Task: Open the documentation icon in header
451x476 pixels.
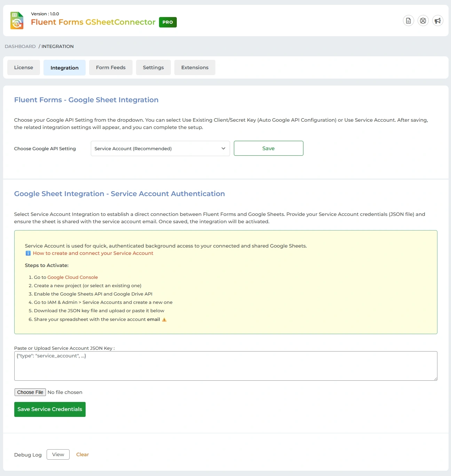Action: (x=409, y=21)
